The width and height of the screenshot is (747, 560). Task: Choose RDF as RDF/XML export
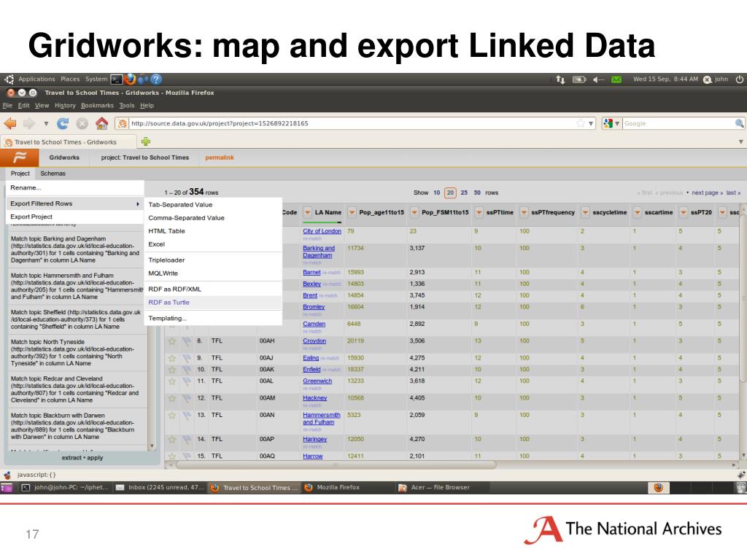click(212, 289)
